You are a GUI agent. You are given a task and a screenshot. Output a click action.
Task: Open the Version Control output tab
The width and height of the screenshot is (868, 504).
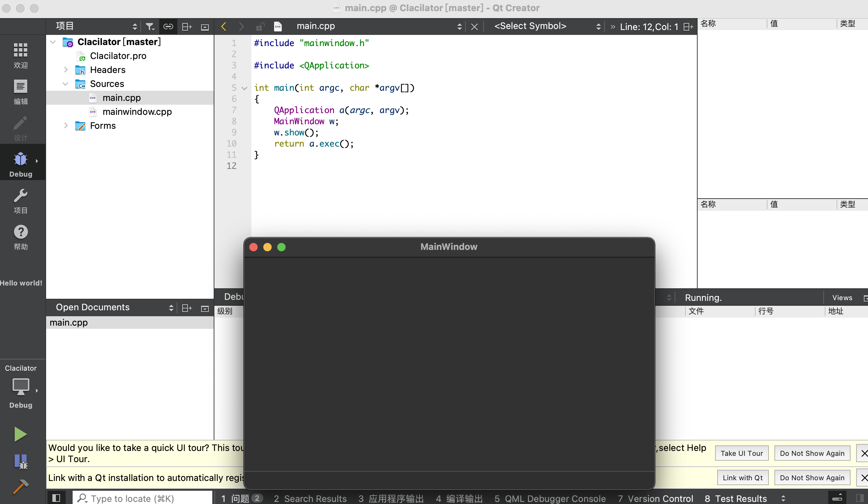655,498
